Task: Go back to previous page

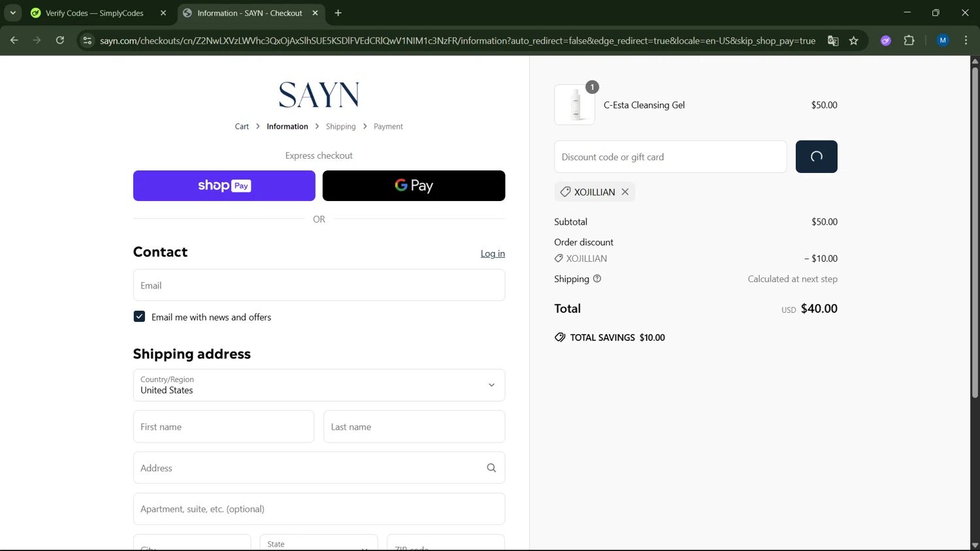Action: 14,40
